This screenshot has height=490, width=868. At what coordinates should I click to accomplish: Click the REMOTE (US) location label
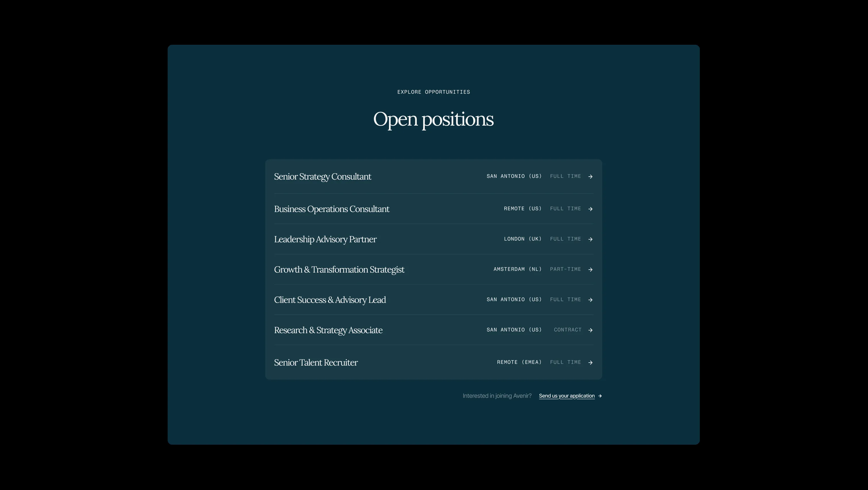tap(523, 209)
